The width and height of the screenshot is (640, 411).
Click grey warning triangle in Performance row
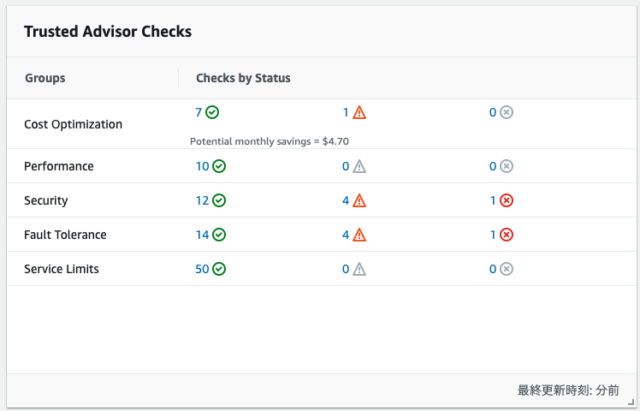tap(359, 167)
